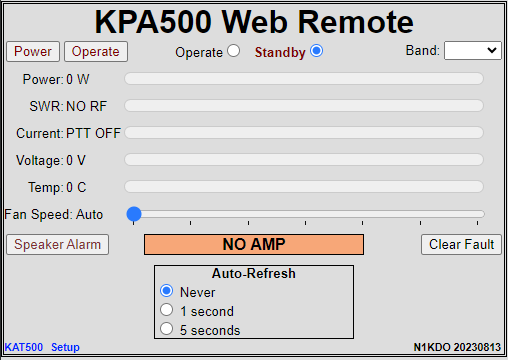
Task: Select the Operate radio option
Action: coord(234,51)
